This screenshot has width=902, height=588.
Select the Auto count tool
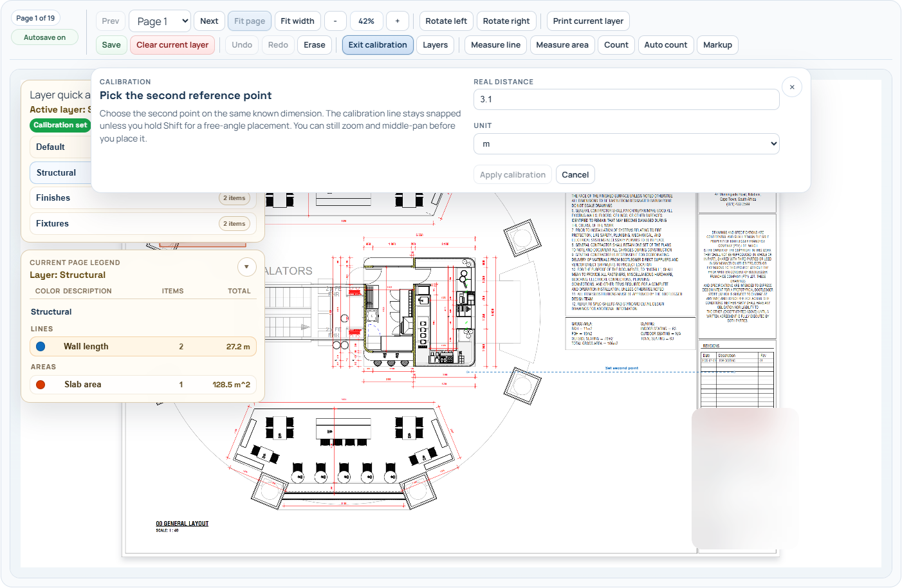pyautogui.click(x=666, y=45)
